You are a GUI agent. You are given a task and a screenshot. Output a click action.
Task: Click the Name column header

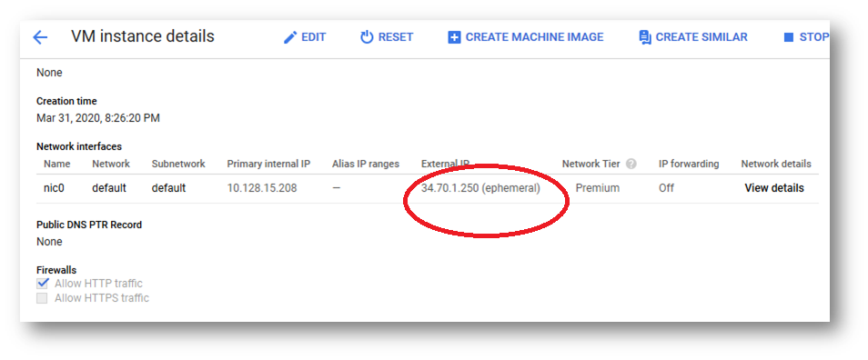[57, 164]
